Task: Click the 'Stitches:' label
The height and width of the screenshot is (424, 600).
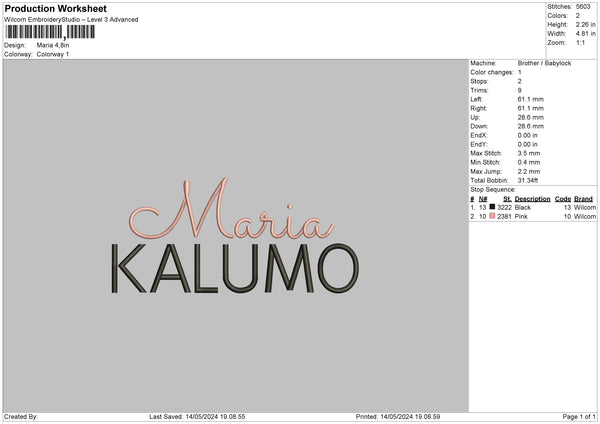Action: 559,7
